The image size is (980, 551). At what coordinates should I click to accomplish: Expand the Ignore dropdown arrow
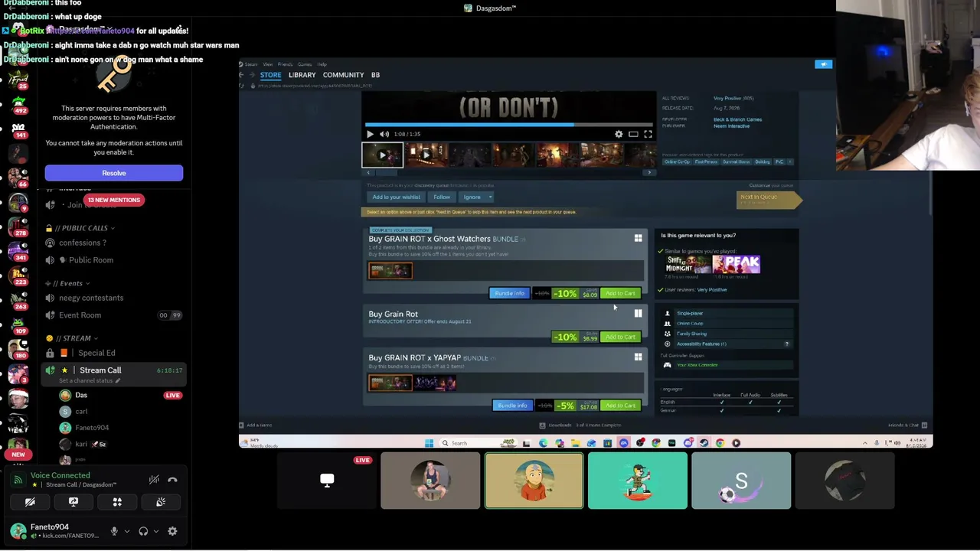[x=490, y=197]
